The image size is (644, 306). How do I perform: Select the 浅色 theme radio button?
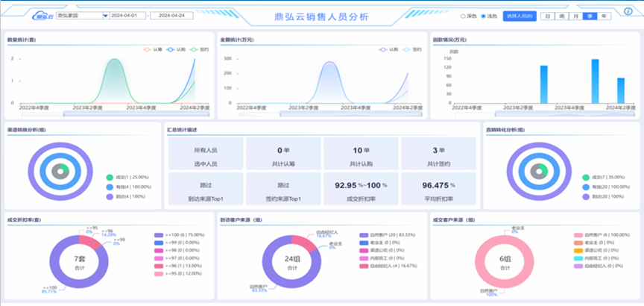pos(483,16)
